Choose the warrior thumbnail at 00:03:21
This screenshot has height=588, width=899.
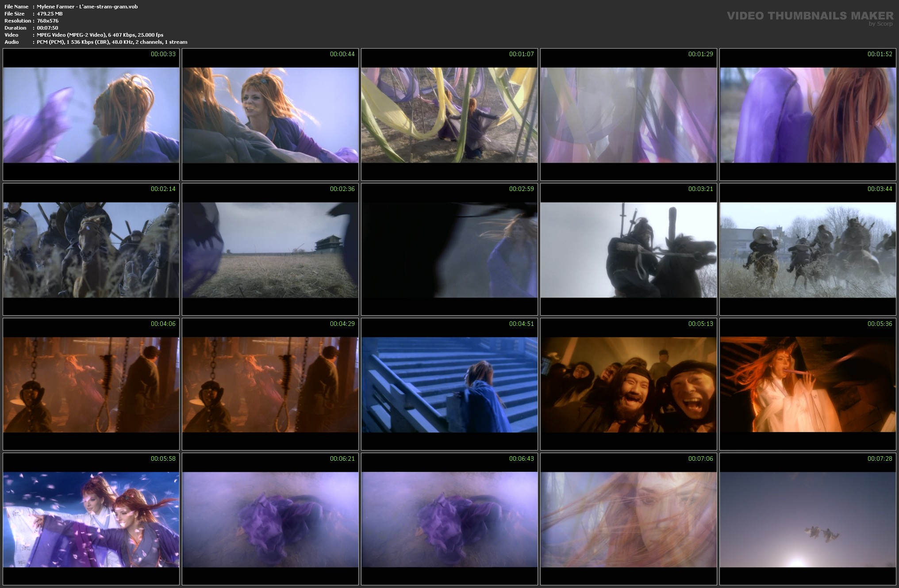[x=629, y=249]
